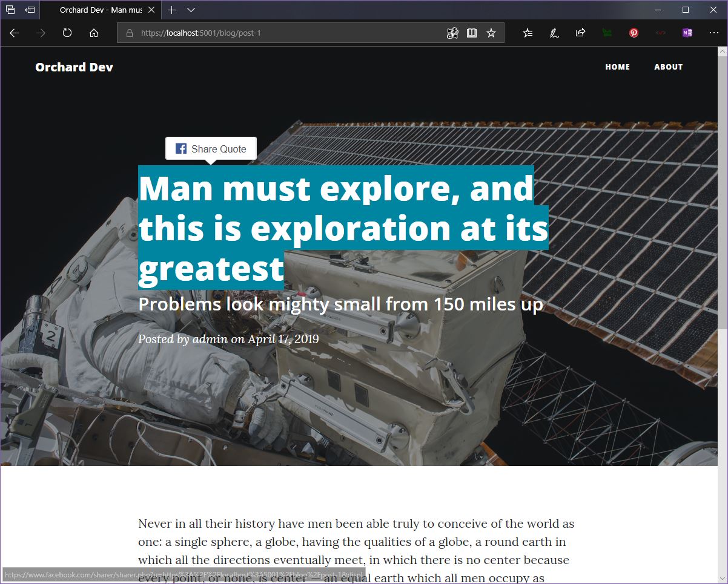The width and height of the screenshot is (728, 584).
Task: Open Reading view book icon
Action: point(472,33)
